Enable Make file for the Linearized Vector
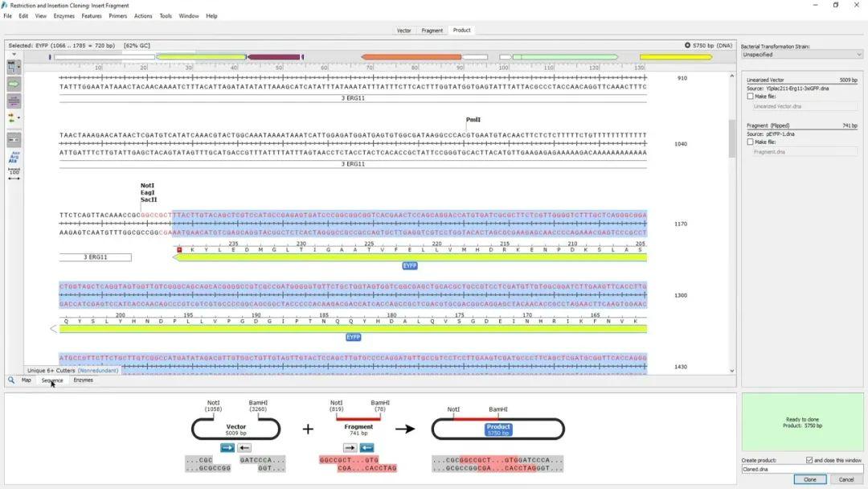This screenshot has width=868, height=489. click(749, 97)
